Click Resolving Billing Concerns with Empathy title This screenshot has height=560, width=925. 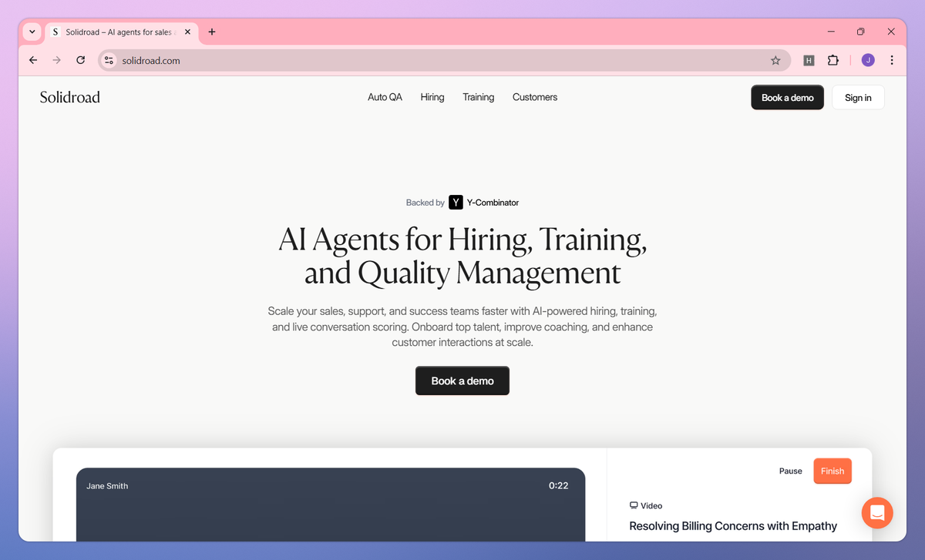pos(733,526)
